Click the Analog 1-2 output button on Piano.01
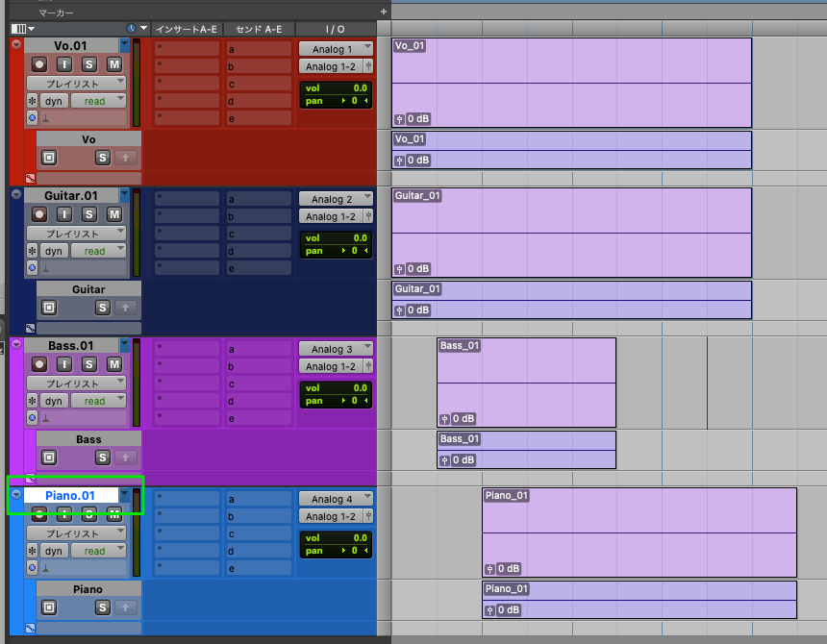827x644 pixels. [x=332, y=516]
